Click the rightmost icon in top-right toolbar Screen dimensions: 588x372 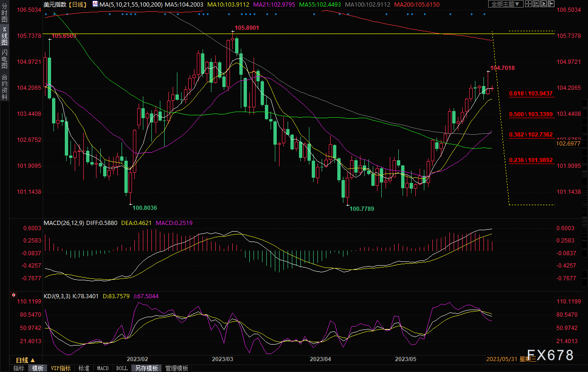[x=551, y=4]
